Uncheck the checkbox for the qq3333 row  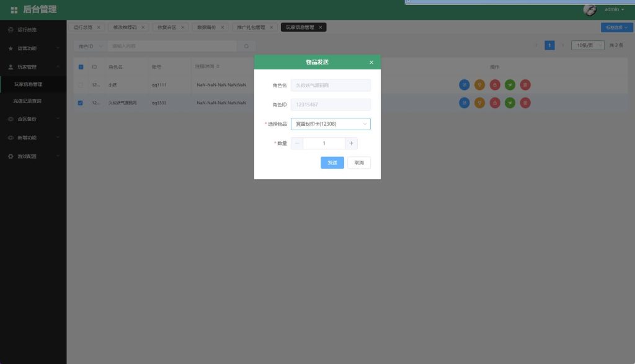pyautogui.click(x=81, y=103)
